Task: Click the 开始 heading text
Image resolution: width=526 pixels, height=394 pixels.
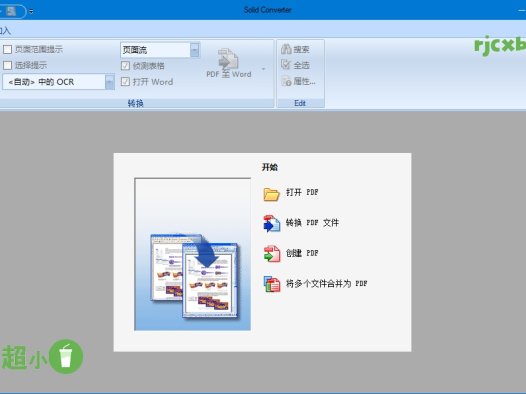Action: click(270, 167)
